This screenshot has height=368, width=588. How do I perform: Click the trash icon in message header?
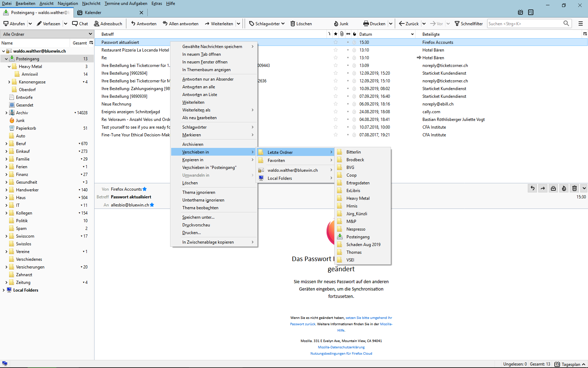click(x=574, y=188)
